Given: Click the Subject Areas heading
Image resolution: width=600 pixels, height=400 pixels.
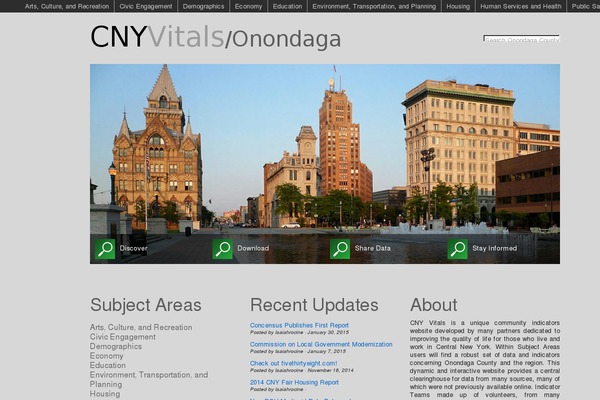Looking at the screenshot, I should [146, 305].
